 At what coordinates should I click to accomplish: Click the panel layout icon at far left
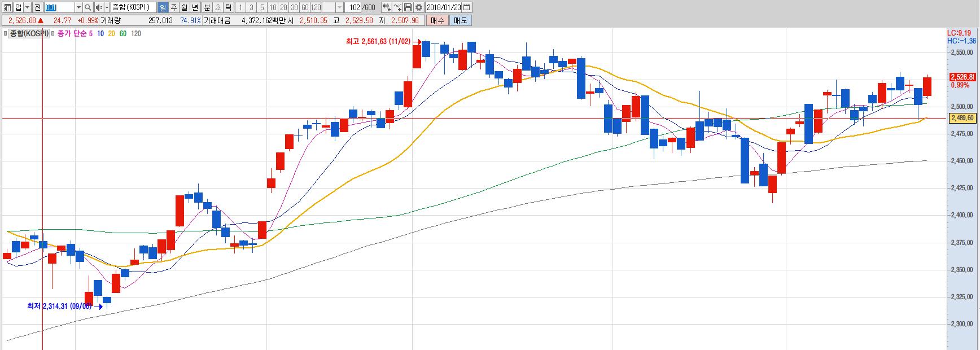(x=7, y=7)
